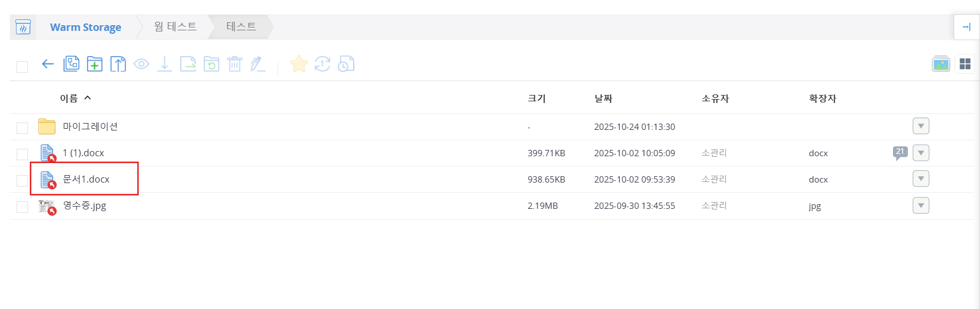Sort the list by 이름 column header

[69, 98]
